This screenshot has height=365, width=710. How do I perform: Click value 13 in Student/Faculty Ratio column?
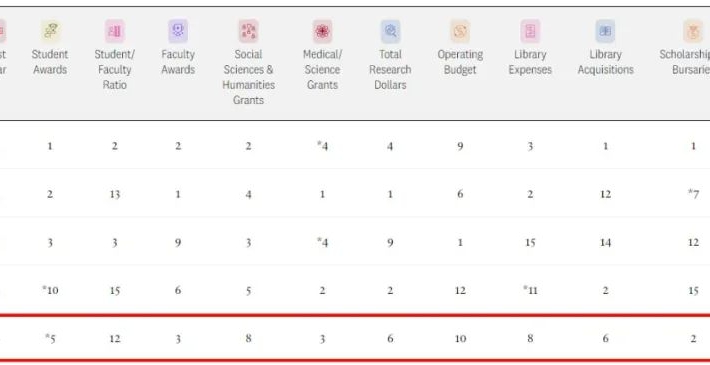tap(115, 194)
